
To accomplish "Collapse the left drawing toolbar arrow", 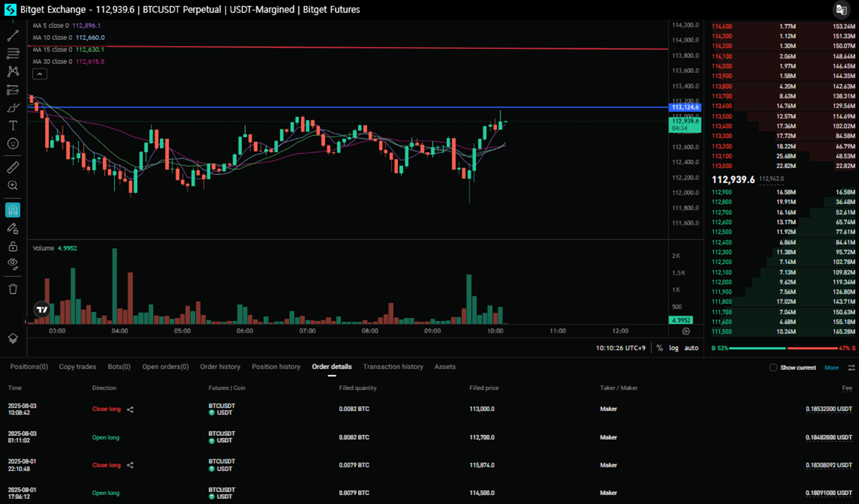I will pos(25,322).
